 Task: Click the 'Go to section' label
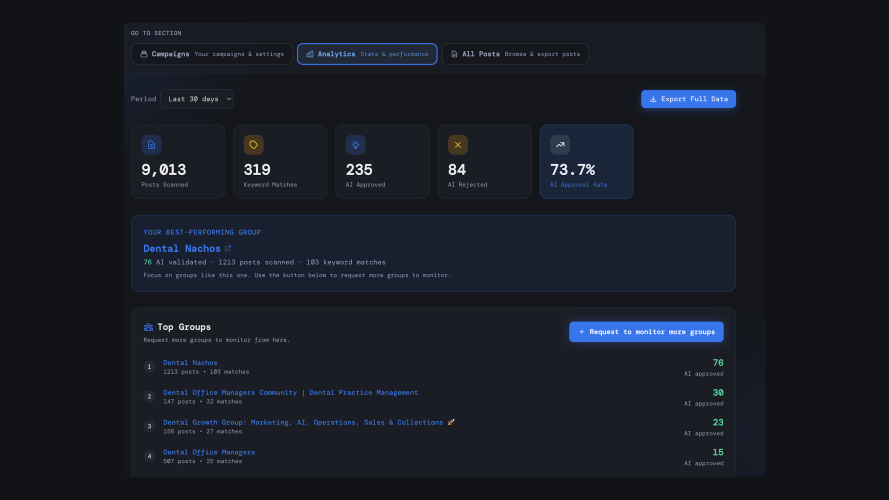(x=156, y=33)
